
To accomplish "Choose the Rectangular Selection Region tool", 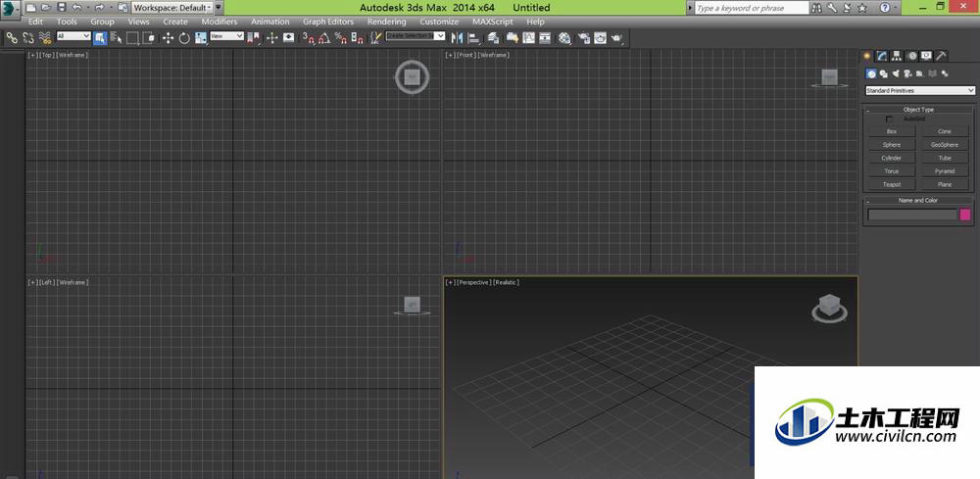I will pyautogui.click(x=132, y=38).
